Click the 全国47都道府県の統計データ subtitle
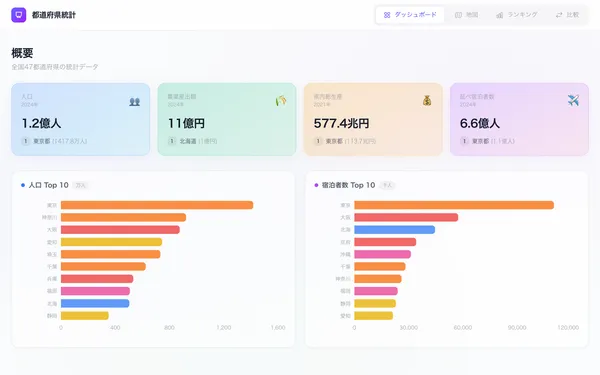This screenshot has height=375, width=600. point(55,67)
